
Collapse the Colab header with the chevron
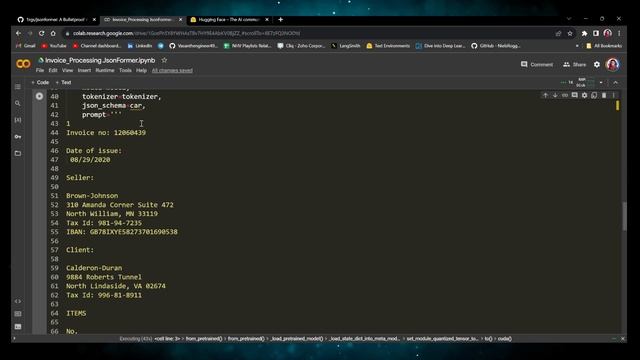(616, 82)
